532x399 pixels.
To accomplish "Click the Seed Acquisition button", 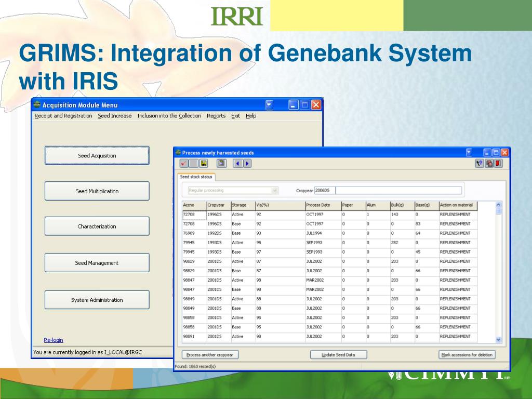I will (97, 155).
